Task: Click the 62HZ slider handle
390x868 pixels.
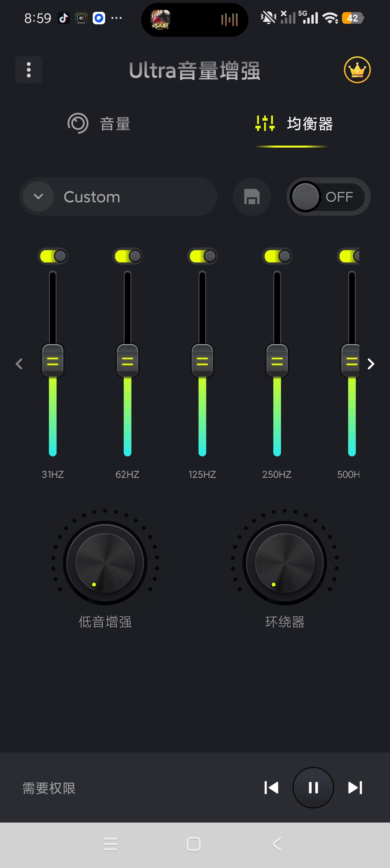Action: coord(128,361)
